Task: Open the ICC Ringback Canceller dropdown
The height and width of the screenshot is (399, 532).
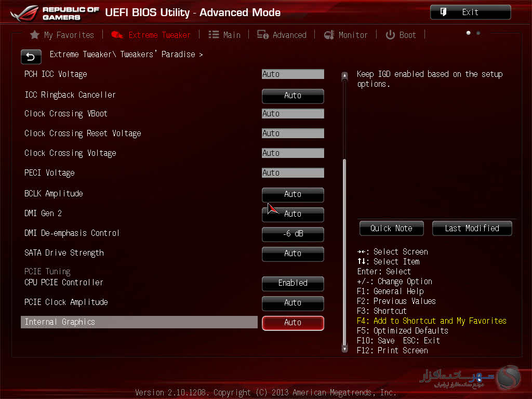Action: (x=292, y=96)
